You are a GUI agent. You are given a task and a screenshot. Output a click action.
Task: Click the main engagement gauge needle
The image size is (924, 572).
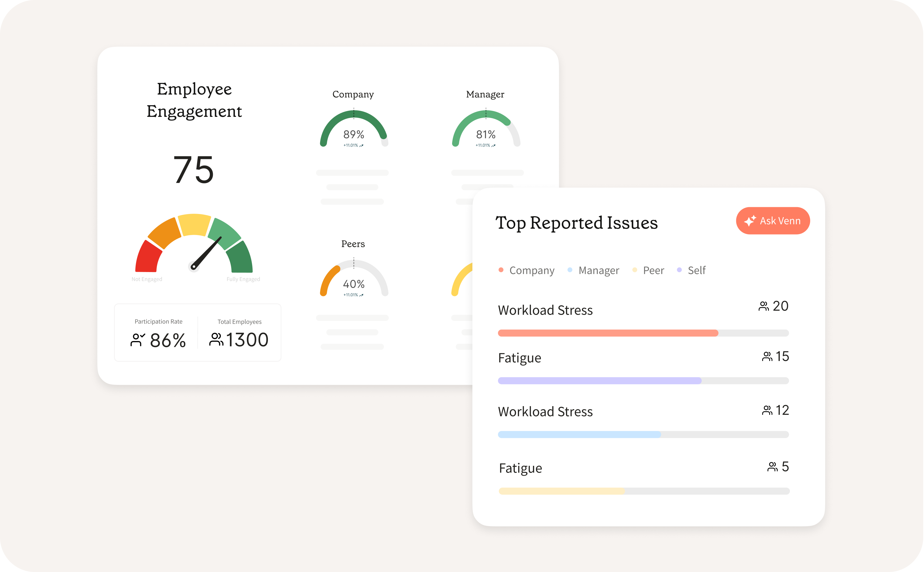click(207, 253)
